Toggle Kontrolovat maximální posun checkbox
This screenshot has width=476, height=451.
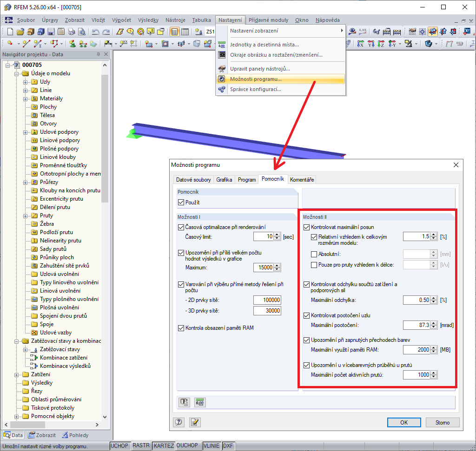[x=307, y=227]
